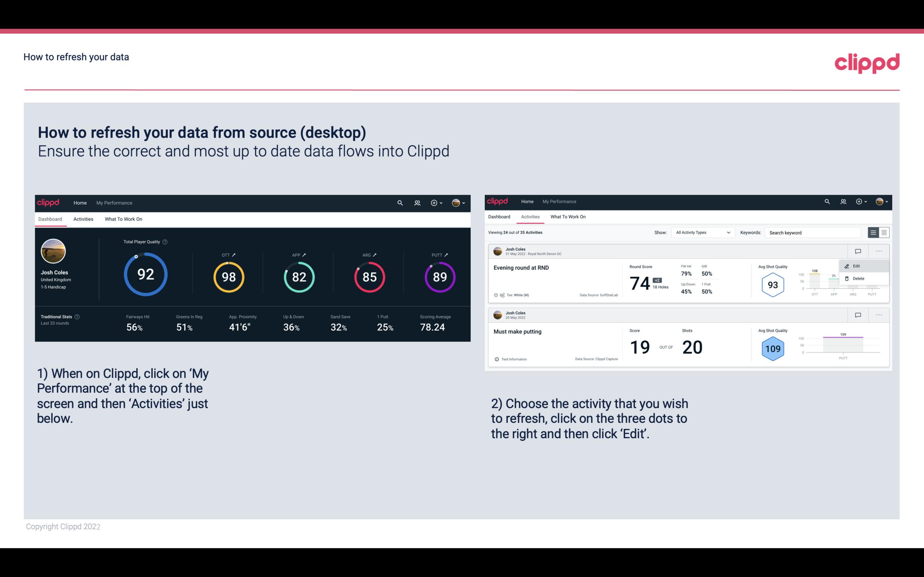Image resolution: width=924 pixels, height=577 pixels.
Task: Click Delete option in activity dropdown
Action: (x=859, y=278)
